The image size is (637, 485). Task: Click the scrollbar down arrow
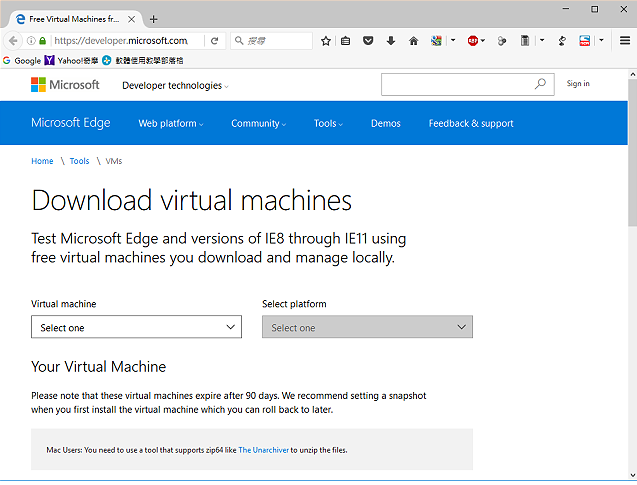tap(633, 475)
